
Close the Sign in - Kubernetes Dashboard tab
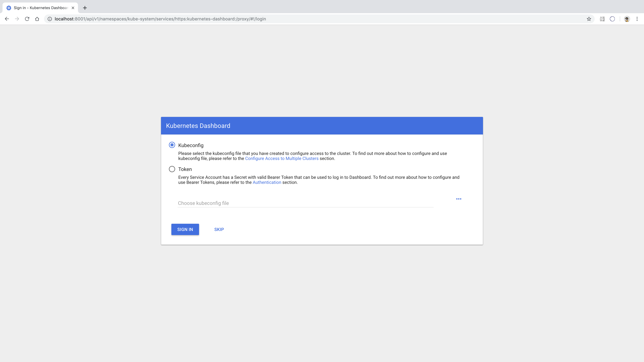[73, 8]
